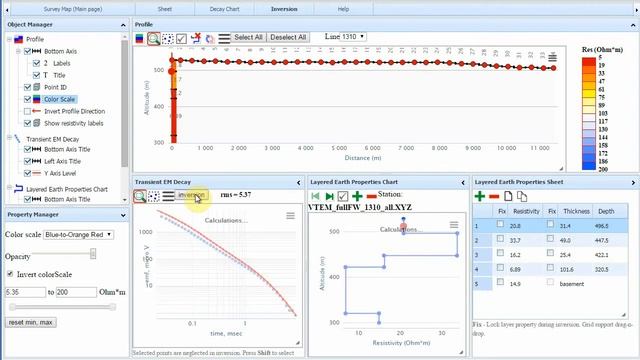Expand the Layered Earth Properties Sheet panel arrow
This screenshot has width=640, height=360.
[633, 182]
